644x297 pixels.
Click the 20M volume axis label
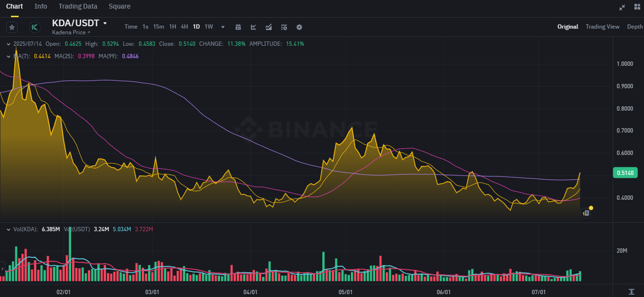tap(622, 251)
